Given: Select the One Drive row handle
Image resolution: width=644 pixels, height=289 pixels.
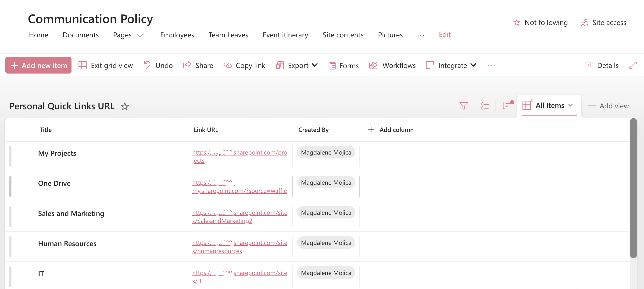Looking at the screenshot, I should coord(10,187).
